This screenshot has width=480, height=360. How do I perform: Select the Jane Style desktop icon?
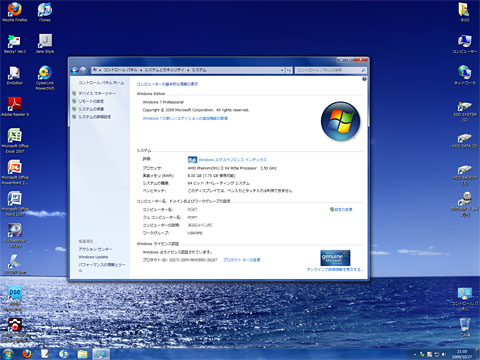click(45, 43)
